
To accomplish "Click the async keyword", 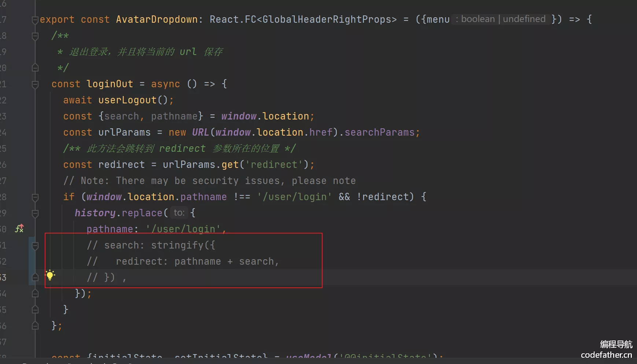I will tap(166, 84).
